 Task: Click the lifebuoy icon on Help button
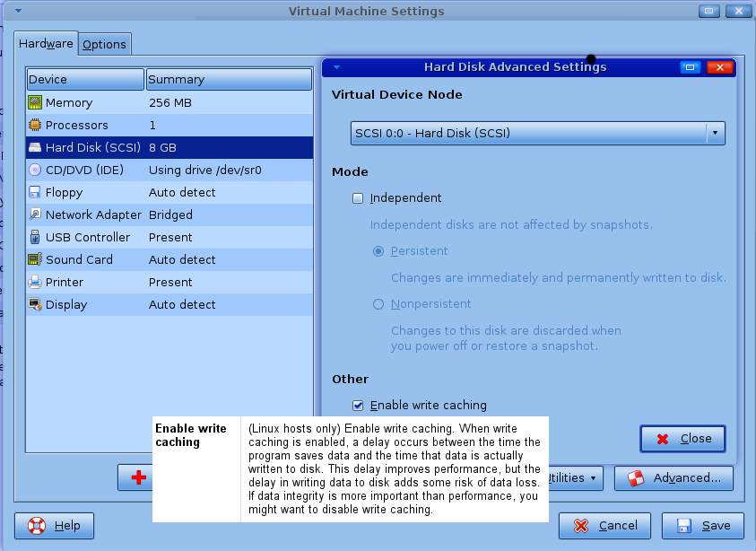pos(36,526)
